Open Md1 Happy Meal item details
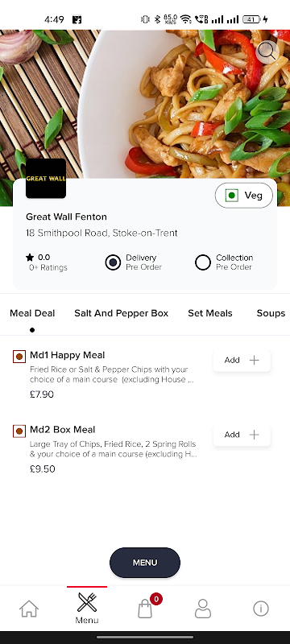290x644 pixels. click(68, 355)
